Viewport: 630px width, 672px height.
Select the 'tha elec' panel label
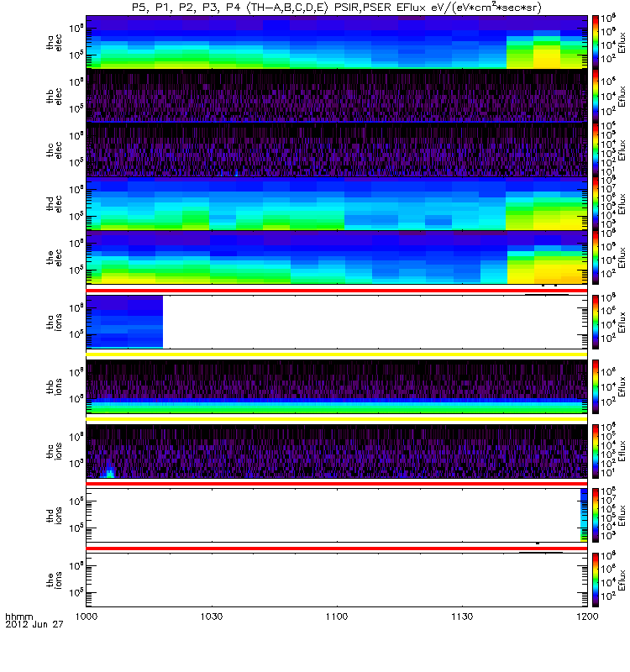(55, 43)
